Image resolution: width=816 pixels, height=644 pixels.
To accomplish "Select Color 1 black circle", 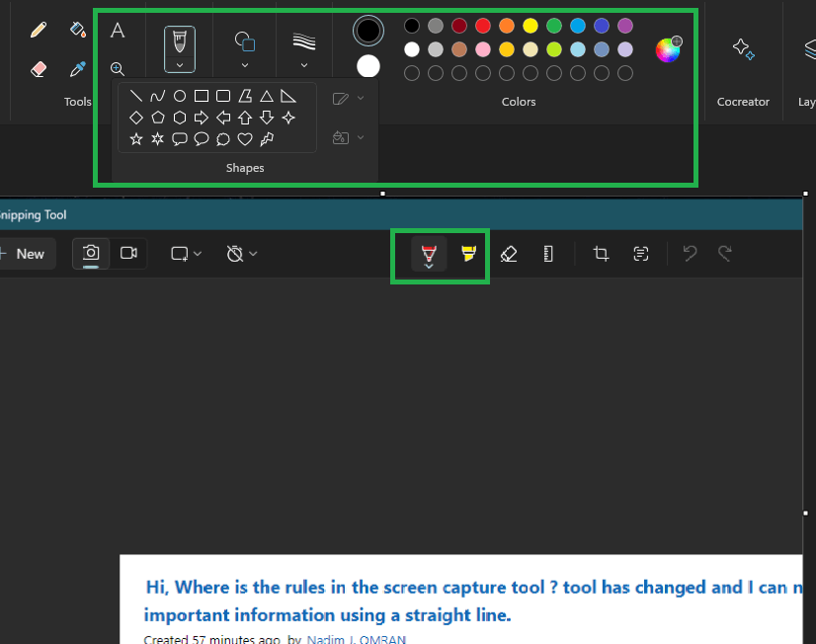I will point(368,31).
